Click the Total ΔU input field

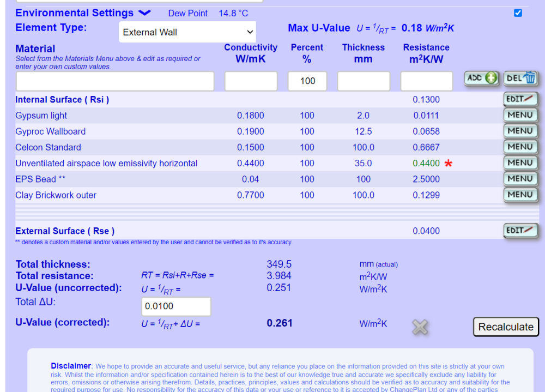coord(176,306)
